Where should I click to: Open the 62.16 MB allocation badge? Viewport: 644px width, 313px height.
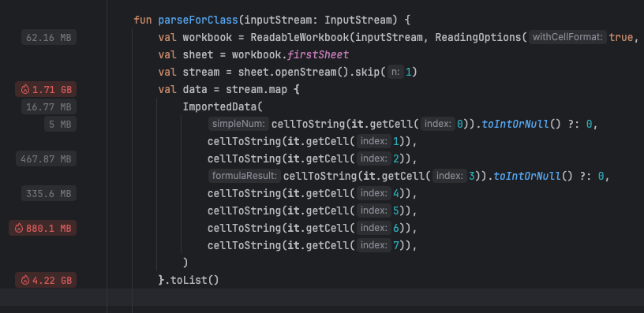(x=49, y=38)
